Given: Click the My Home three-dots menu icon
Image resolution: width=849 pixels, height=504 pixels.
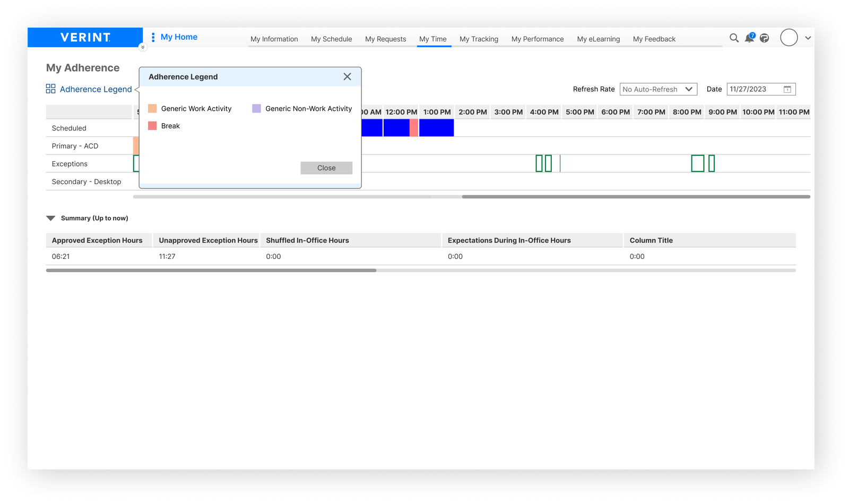Looking at the screenshot, I should coord(153,37).
